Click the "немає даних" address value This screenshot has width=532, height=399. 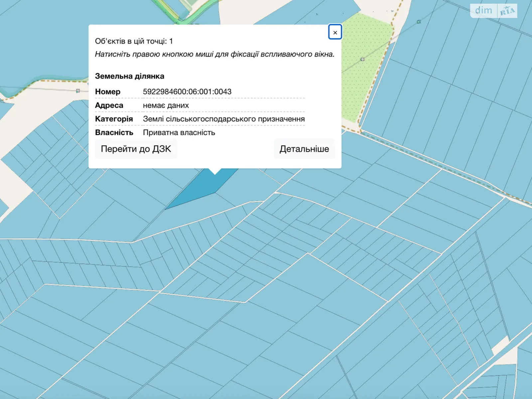166,105
